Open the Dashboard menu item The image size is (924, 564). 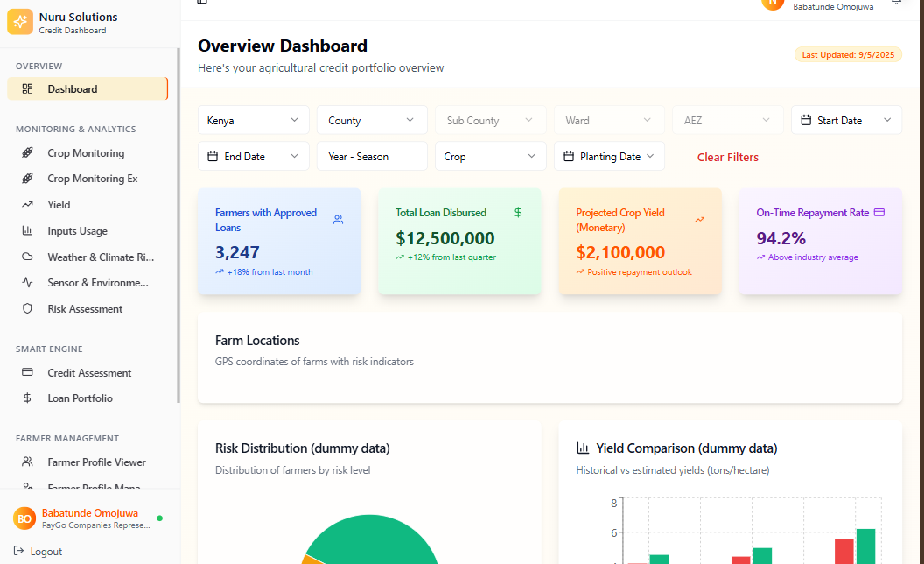point(87,89)
